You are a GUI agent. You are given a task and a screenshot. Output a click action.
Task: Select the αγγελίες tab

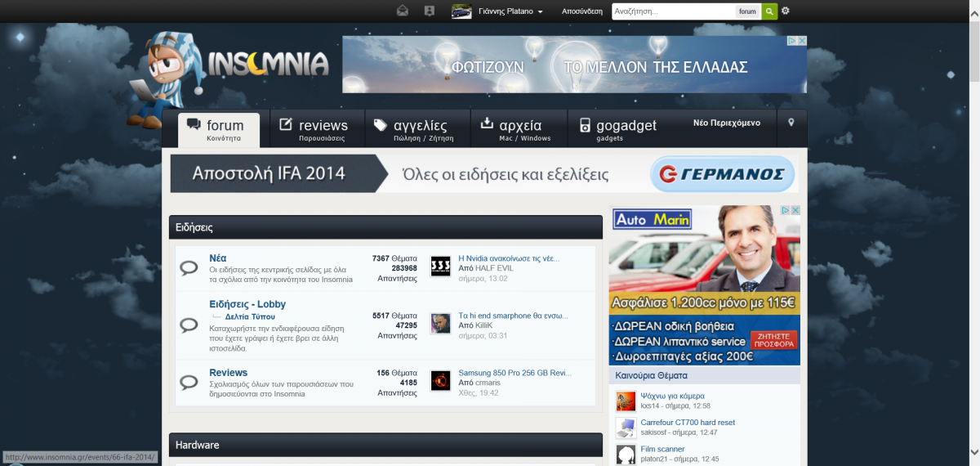point(417,130)
